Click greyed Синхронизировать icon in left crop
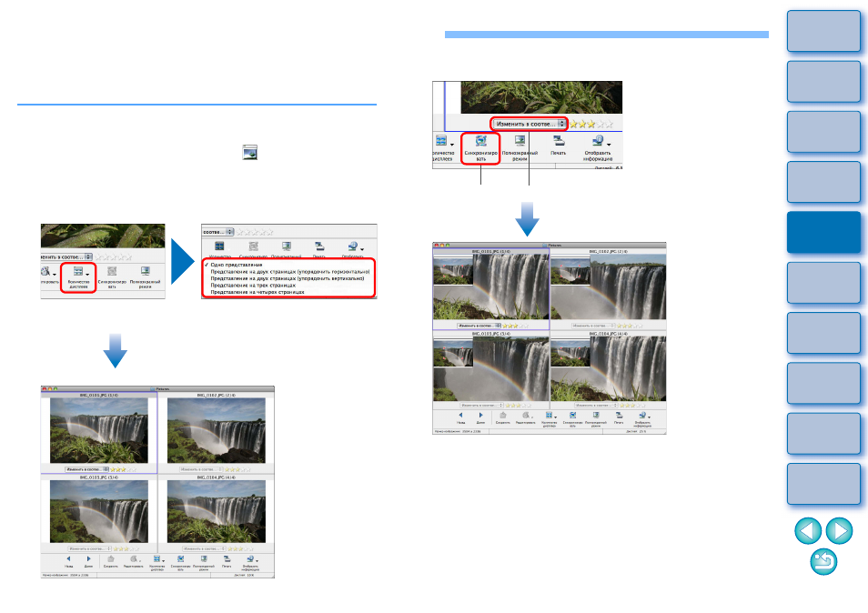The width and height of the screenshot is (868, 613). 112,271
